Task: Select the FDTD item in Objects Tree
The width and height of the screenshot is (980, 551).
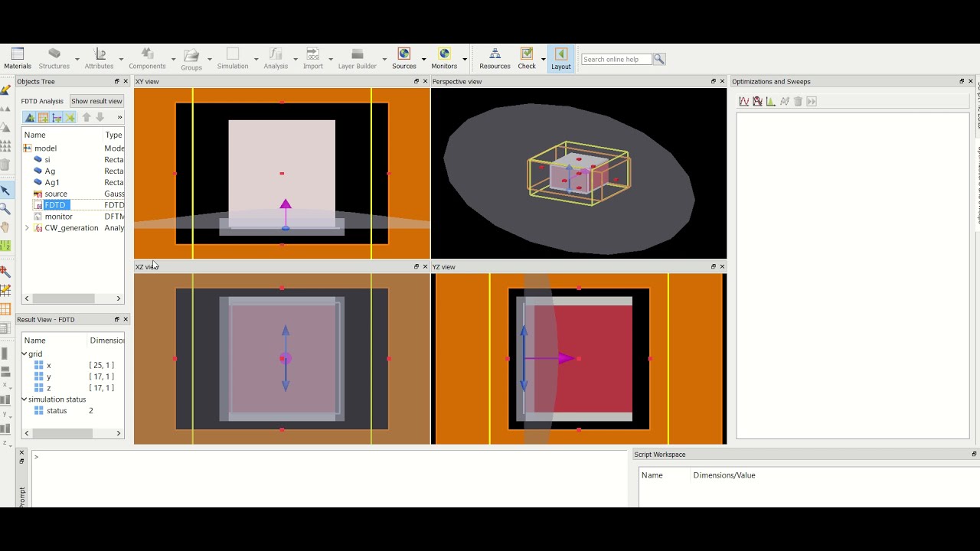Action: [55, 205]
